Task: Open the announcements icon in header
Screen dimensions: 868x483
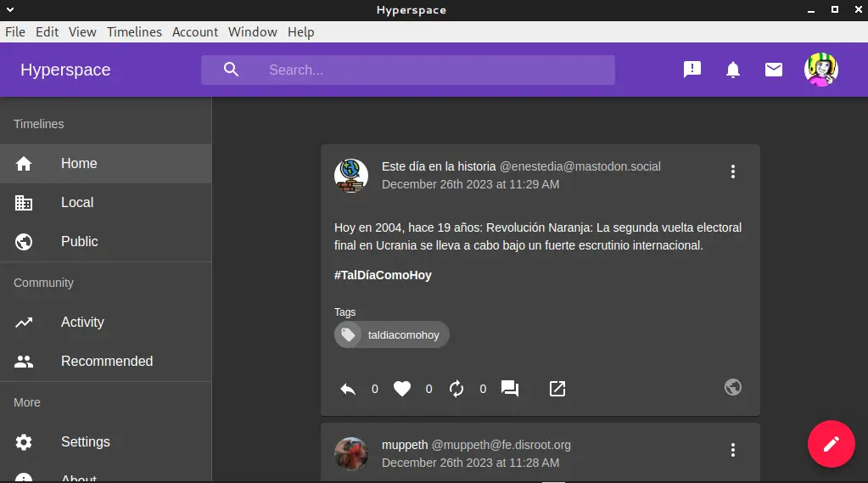Action: coord(692,70)
